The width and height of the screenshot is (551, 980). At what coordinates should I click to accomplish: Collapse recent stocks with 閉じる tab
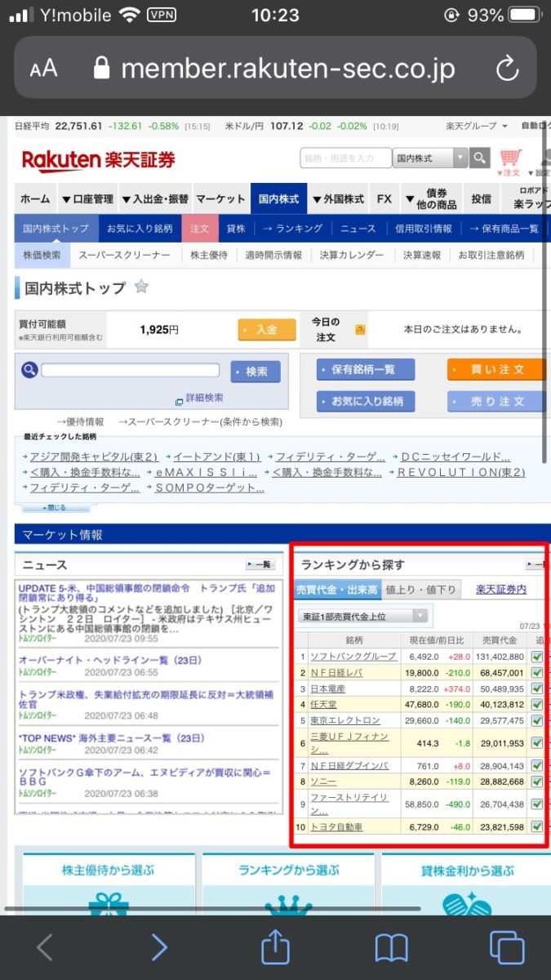pos(56,508)
